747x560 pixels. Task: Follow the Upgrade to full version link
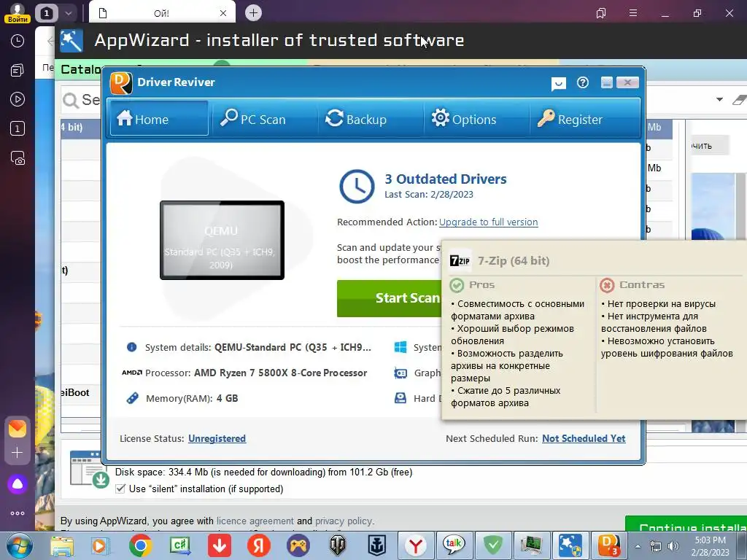click(x=488, y=222)
